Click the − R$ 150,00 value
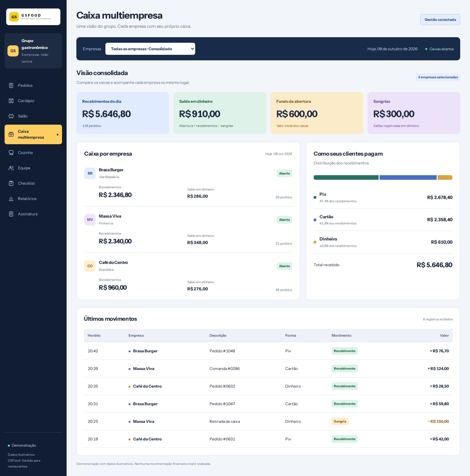Viewport: 470px width, 476px height. point(438,422)
